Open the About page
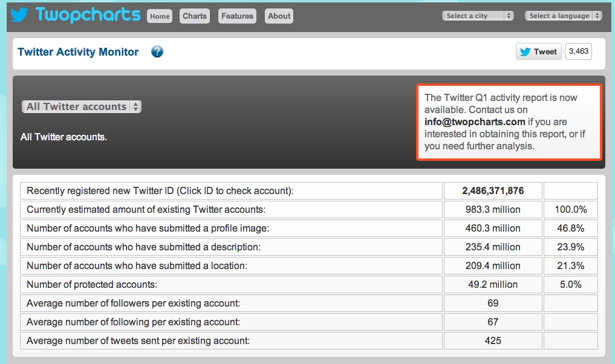Image resolution: width=615 pixels, height=364 pixels. (x=279, y=16)
